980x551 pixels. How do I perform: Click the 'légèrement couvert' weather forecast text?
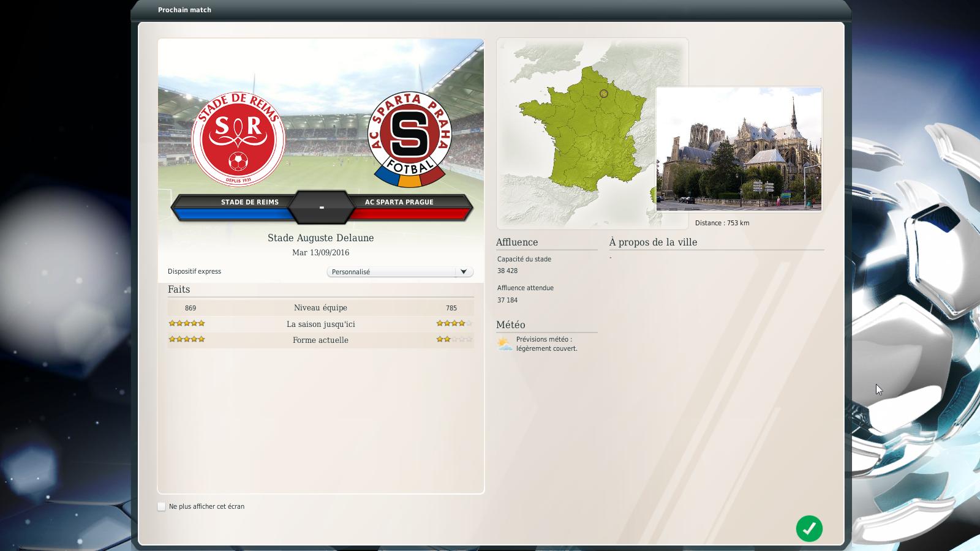[547, 348]
